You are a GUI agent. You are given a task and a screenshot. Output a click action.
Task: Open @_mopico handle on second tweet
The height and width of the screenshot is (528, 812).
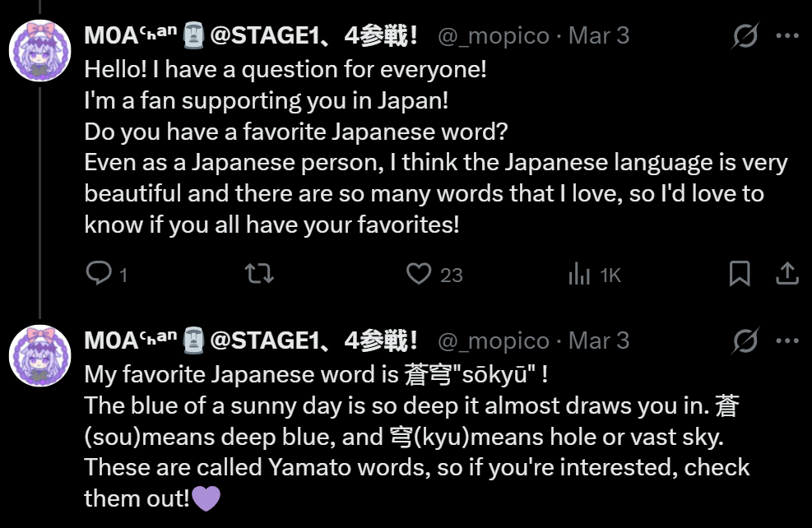pos(492,340)
